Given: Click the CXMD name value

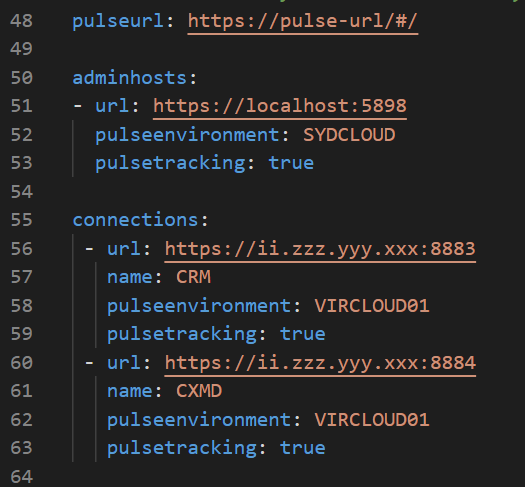Looking at the screenshot, I should point(199,391).
